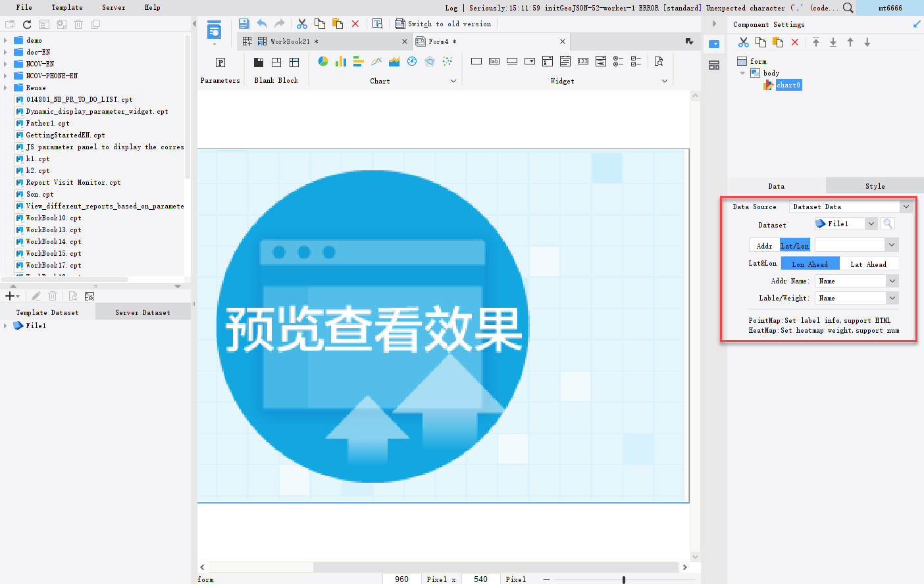Switch to the Style tab in Component Settings
Image resolution: width=924 pixels, height=584 pixels.
pos(874,185)
